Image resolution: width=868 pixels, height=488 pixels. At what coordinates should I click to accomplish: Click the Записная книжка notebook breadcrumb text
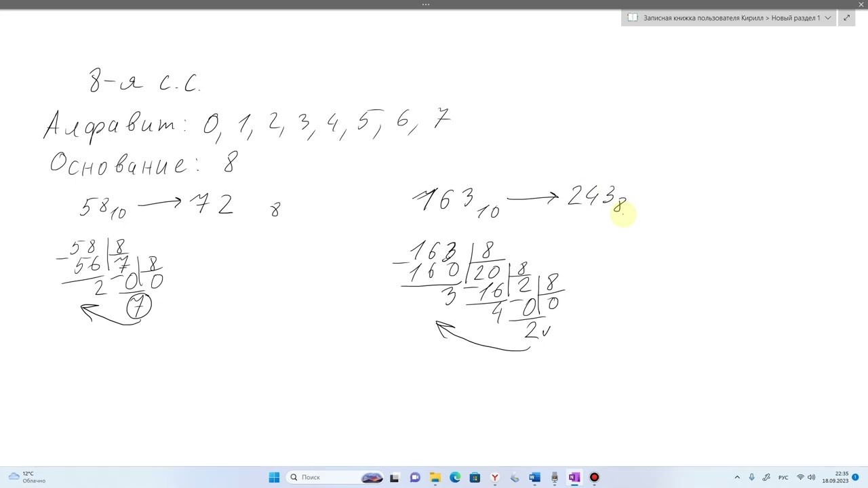(x=704, y=18)
